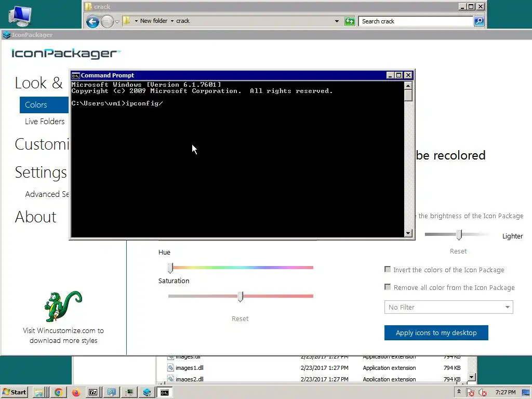Click the muted volume tray icon

[483, 393]
